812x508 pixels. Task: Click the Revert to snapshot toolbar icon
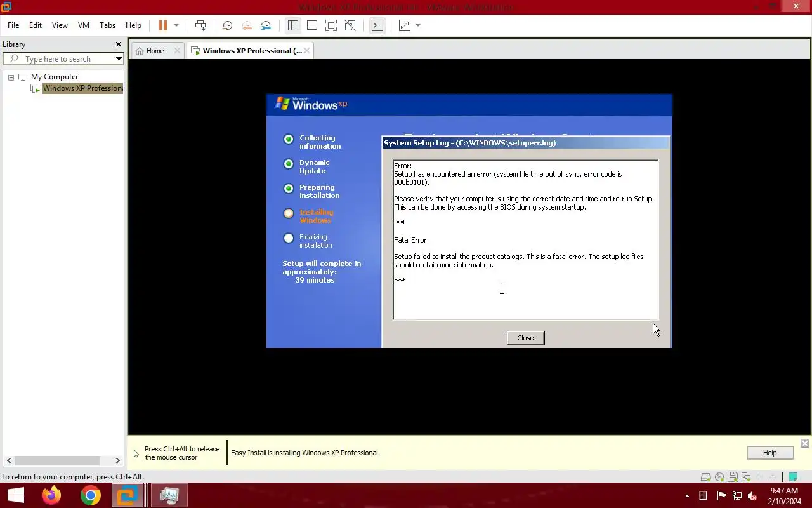pos(247,25)
